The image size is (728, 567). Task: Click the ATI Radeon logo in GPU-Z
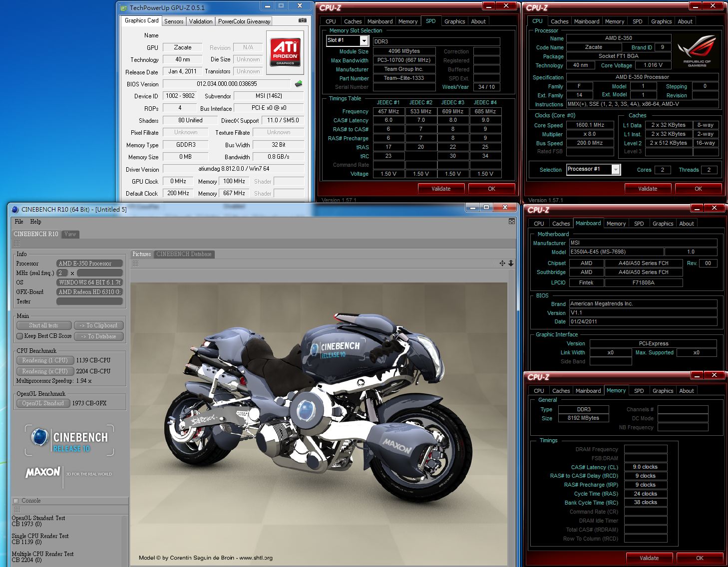tap(285, 52)
